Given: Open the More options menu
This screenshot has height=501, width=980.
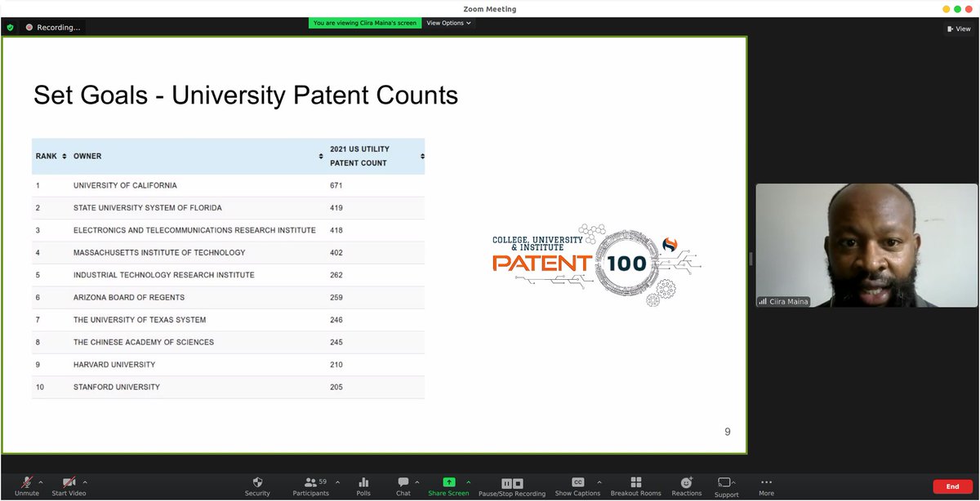Looking at the screenshot, I should click(x=766, y=486).
